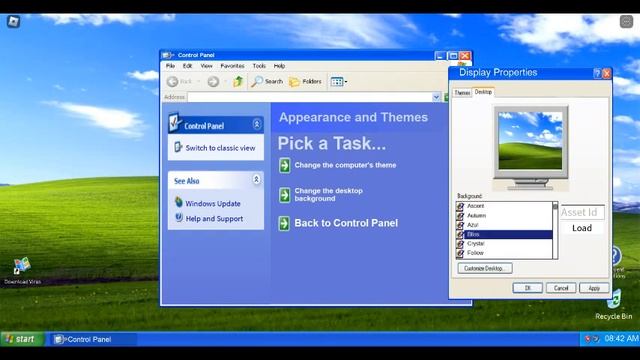Image resolution: width=640 pixels, height=360 pixels.
Task: Click Apply in Display Properties
Action: coord(594,288)
